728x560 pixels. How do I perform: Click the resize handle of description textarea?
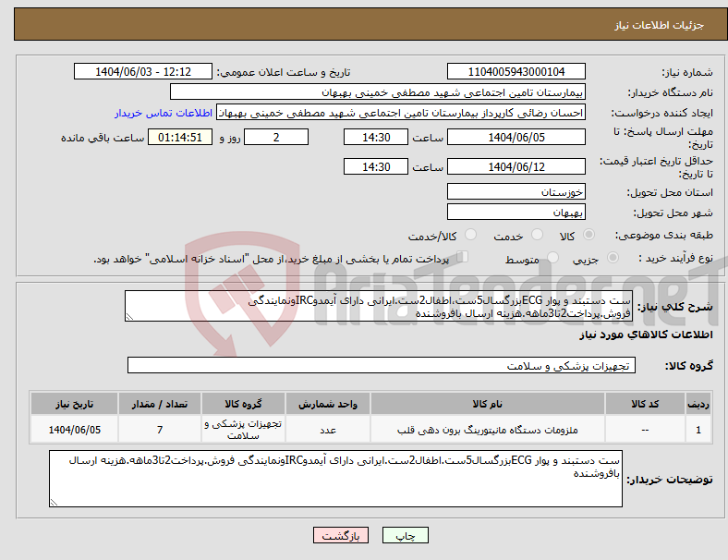click(x=129, y=317)
